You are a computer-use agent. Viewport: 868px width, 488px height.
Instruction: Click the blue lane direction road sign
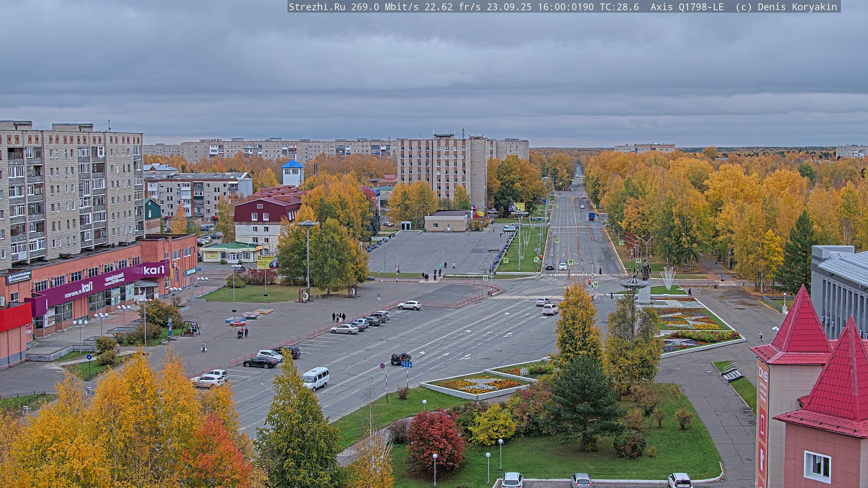point(407,365)
